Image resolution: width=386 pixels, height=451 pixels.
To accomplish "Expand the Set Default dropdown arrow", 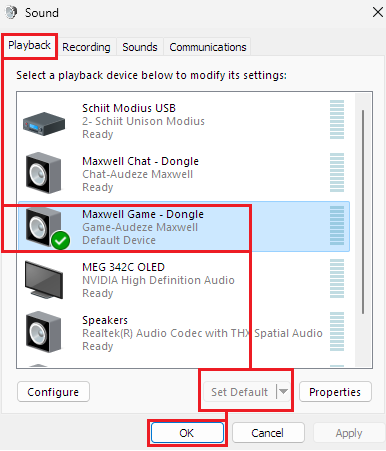I will coord(283,392).
